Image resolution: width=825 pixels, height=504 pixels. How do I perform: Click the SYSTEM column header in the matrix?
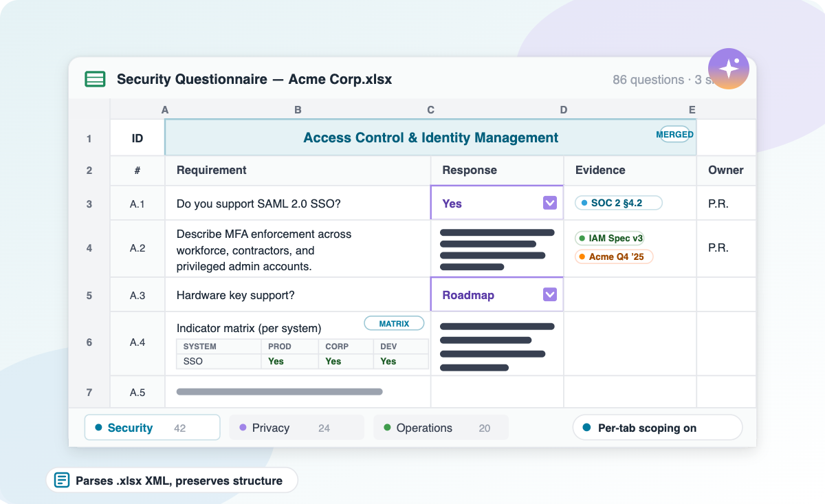(x=219, y=347)
